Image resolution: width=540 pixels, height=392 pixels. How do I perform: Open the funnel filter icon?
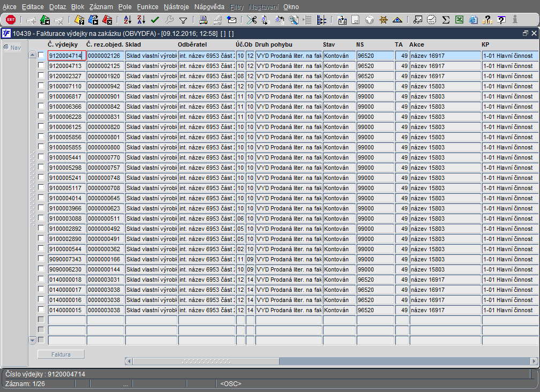[183, 21]
